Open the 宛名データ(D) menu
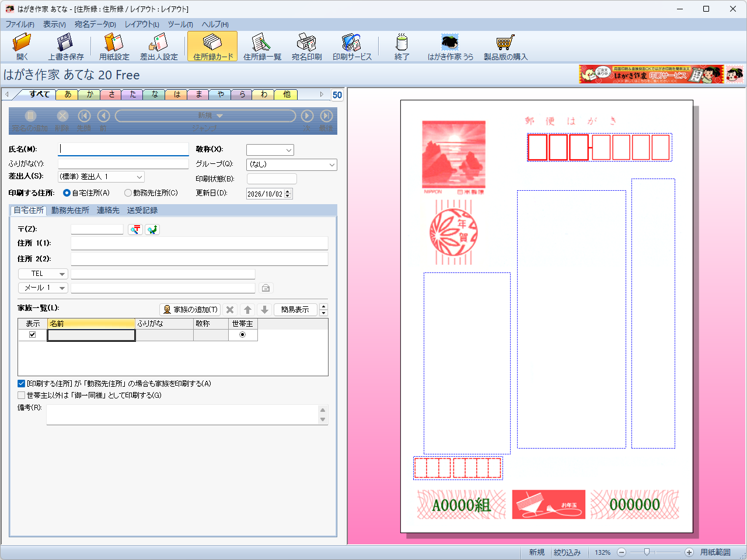Viewport: 747px width, 560px height. click(x=95, y=24)
